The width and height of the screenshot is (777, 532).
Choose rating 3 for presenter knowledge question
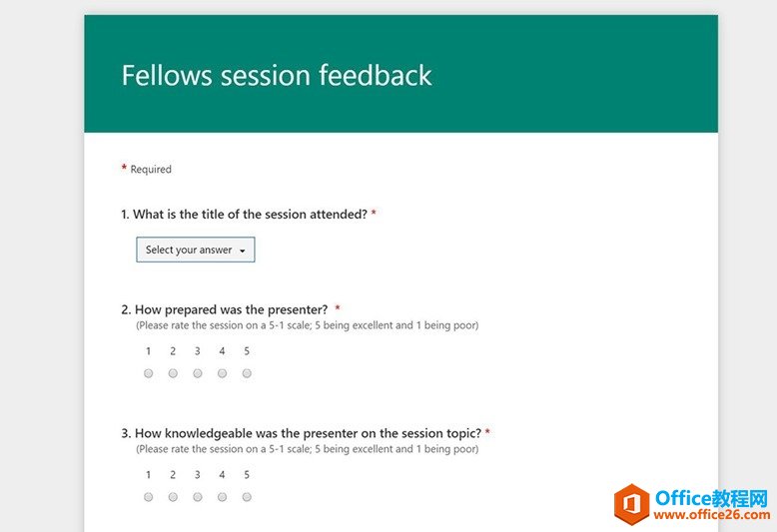pyautogui.click(x=197, y=497)
